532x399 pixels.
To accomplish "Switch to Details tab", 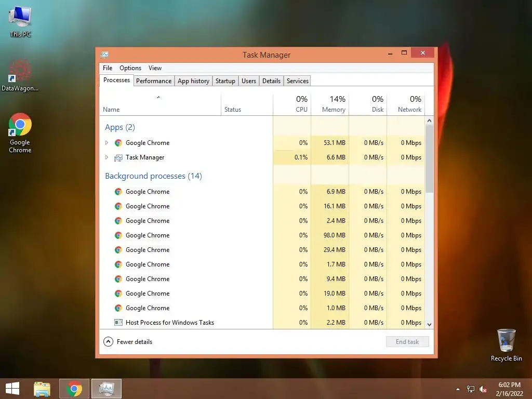I will click(271, 81).
